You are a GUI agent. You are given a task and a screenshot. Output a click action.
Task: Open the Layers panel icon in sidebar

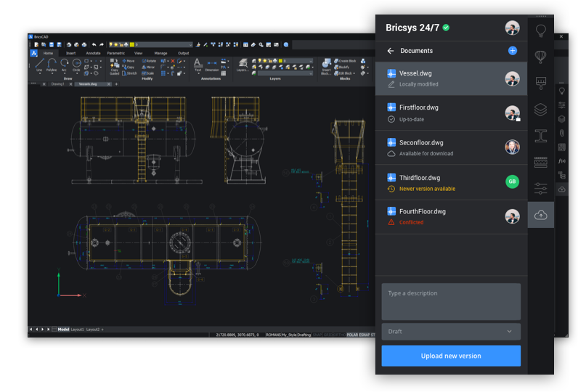(x=540, y=110)
